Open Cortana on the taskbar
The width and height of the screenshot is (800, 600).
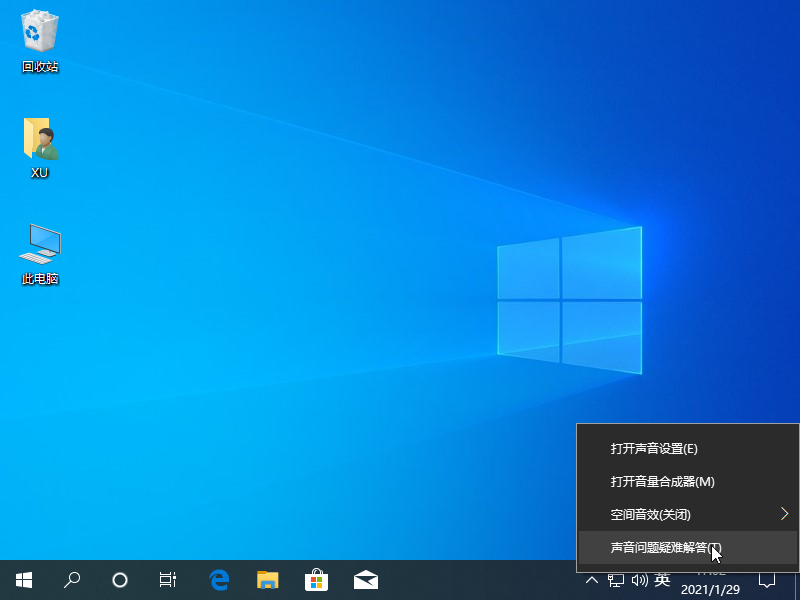[119, 580]
